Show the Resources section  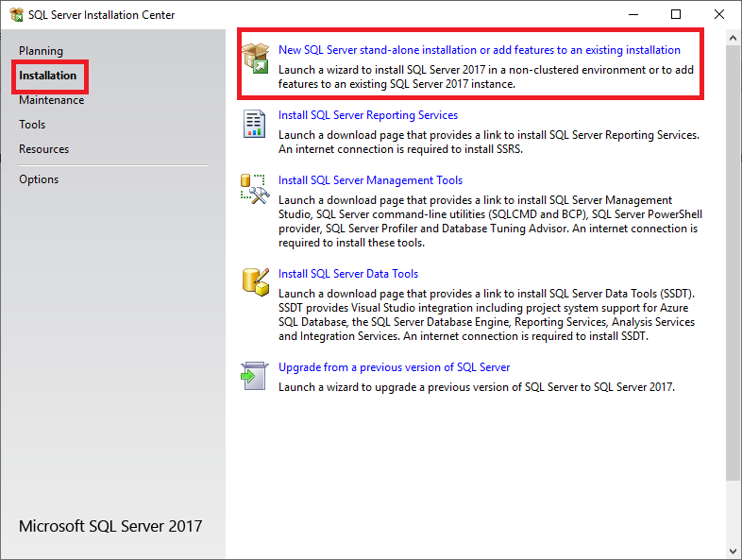point(44,149)
